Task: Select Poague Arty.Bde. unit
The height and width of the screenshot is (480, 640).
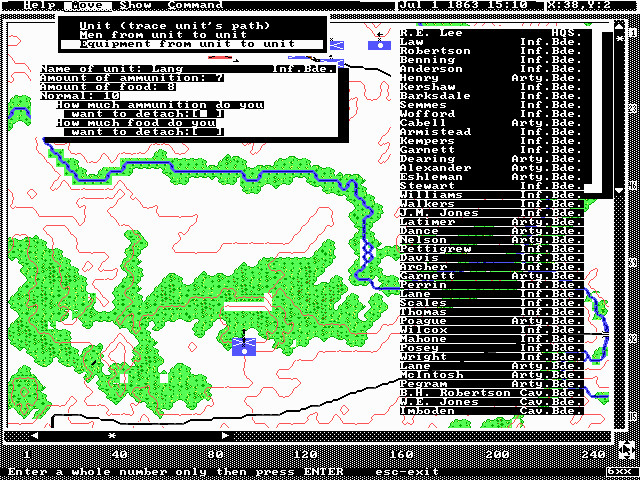Action: 491,320
